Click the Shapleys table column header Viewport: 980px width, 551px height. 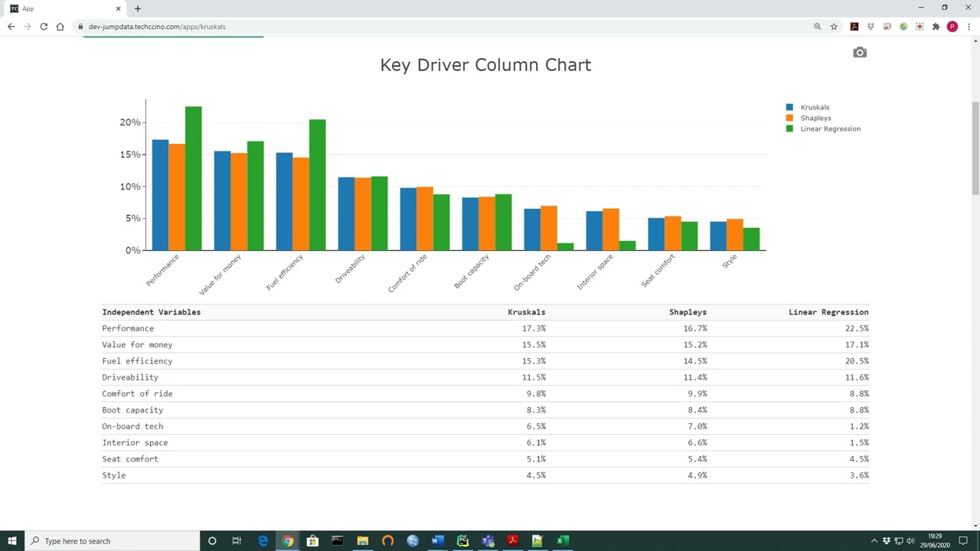(688, 312)
